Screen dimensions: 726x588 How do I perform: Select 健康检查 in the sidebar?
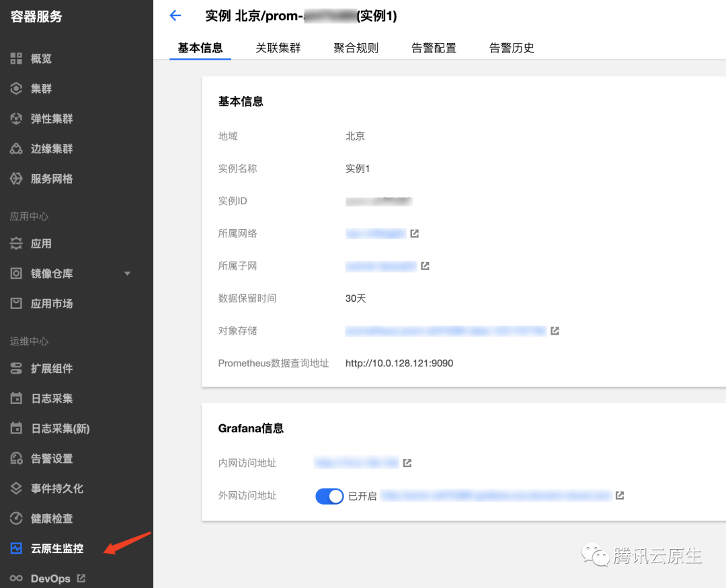(x=51, y=519)
